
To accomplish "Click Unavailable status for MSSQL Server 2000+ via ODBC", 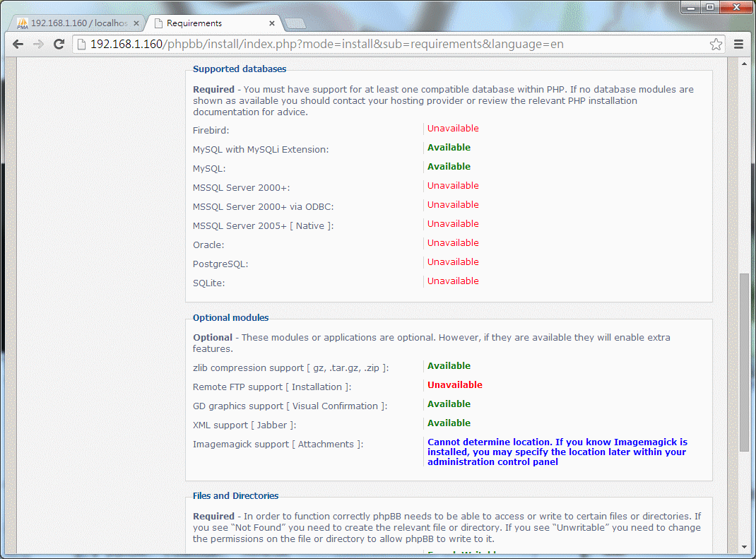I will (453, 204).
